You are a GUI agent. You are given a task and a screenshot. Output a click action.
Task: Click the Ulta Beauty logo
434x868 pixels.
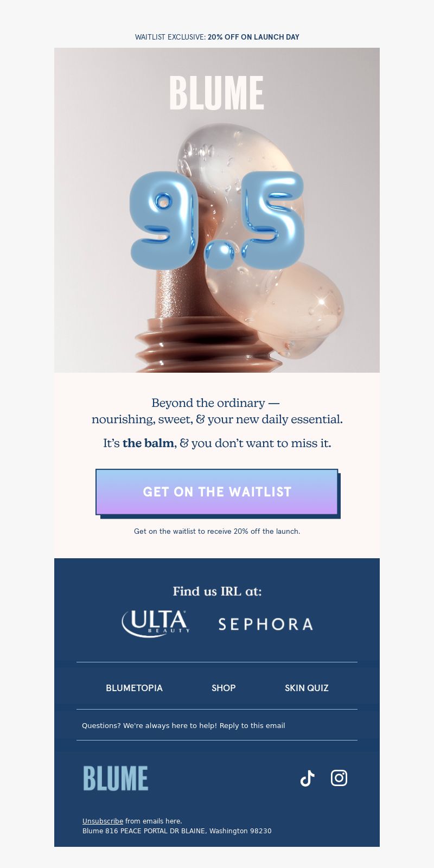click(x=156, y=623)
